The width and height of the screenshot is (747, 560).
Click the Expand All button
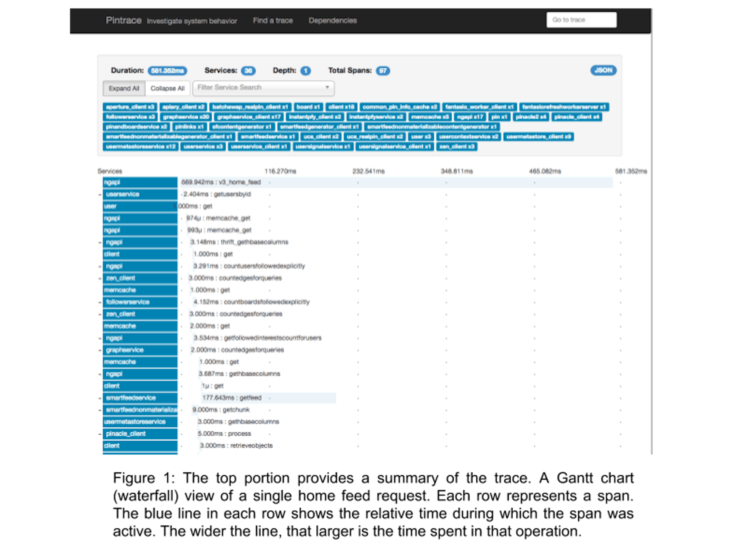[x=124, y=88]
